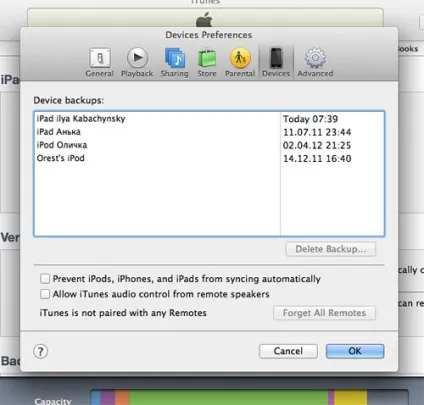Viewport: 424px width, 405px height.
Task: Click the Apple logo in iTunes display
Action: coord(204,19)
